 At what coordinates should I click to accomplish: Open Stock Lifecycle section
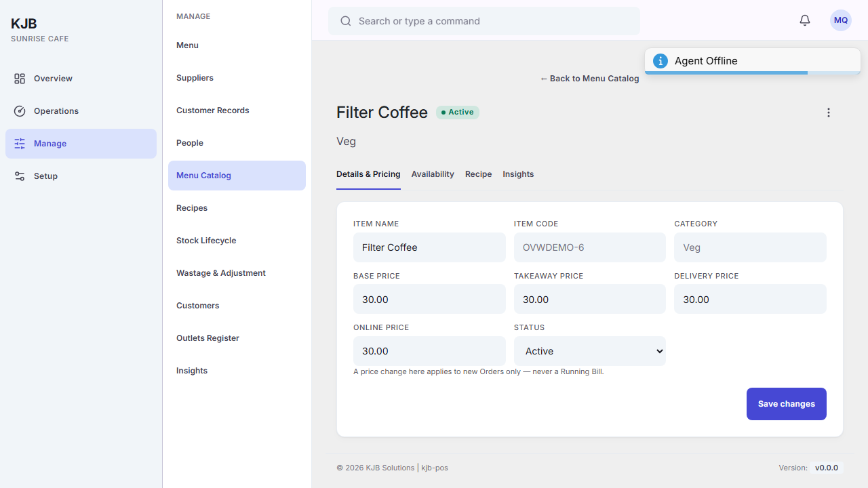[x=237, y=241]
